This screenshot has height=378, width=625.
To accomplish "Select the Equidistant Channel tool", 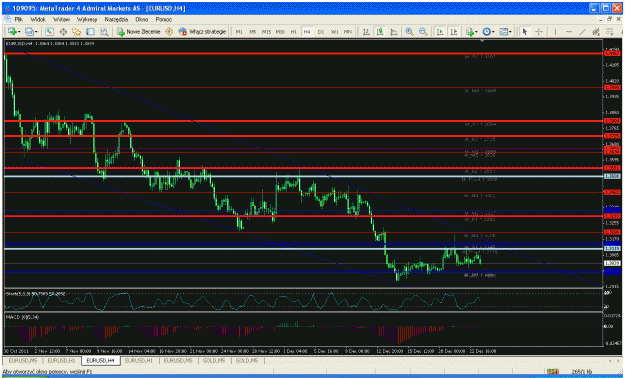I will tap(596, 32).
